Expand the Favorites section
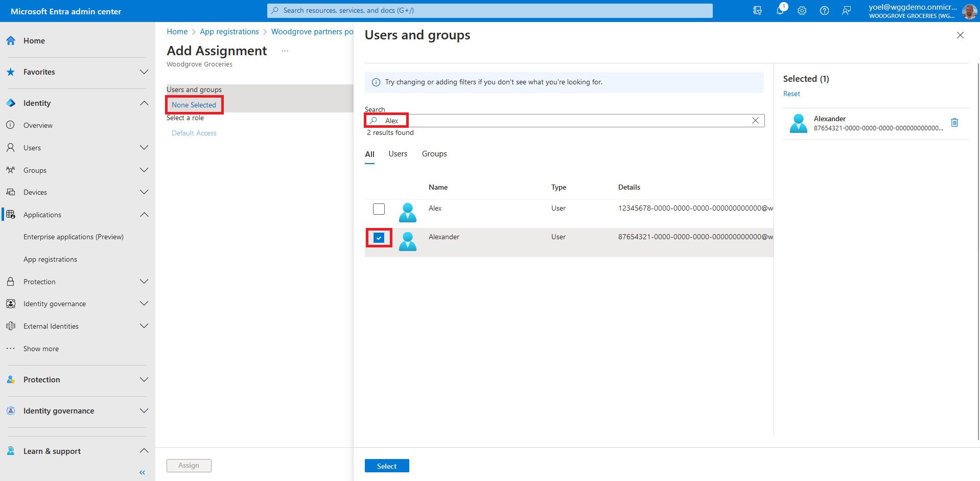Image resolution: width=980 pixels, height=481 pixels. pyautogui.click(x=144, y=72)
